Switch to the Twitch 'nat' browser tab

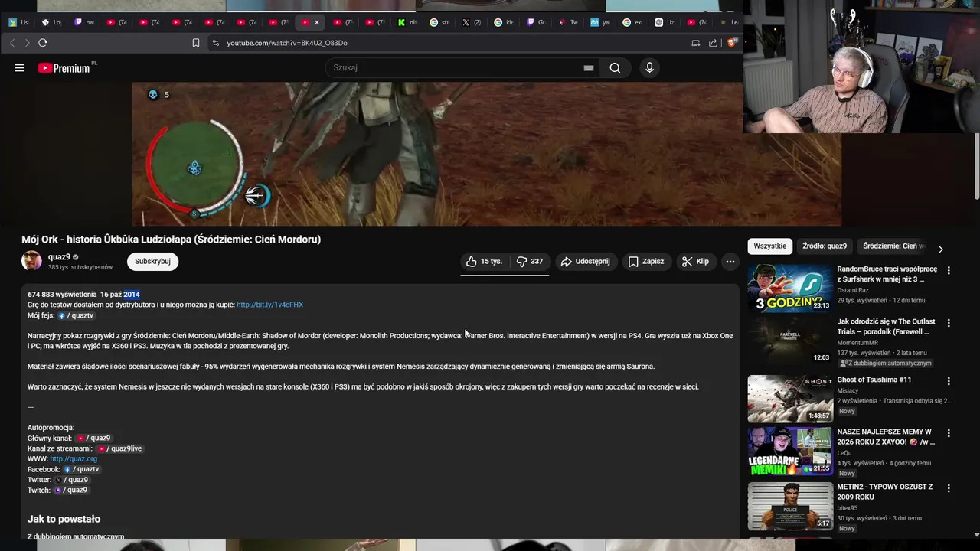click(x=84, y=22)
